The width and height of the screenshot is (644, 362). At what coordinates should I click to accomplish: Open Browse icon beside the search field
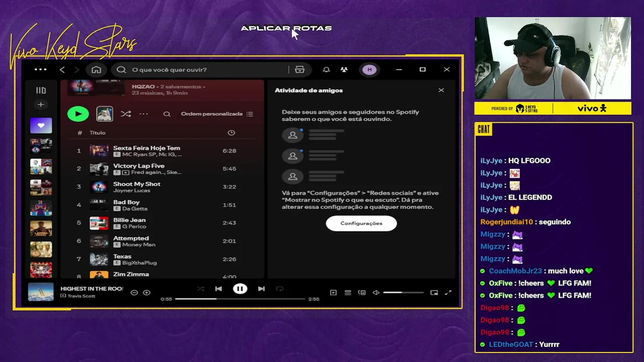(300, 69)
